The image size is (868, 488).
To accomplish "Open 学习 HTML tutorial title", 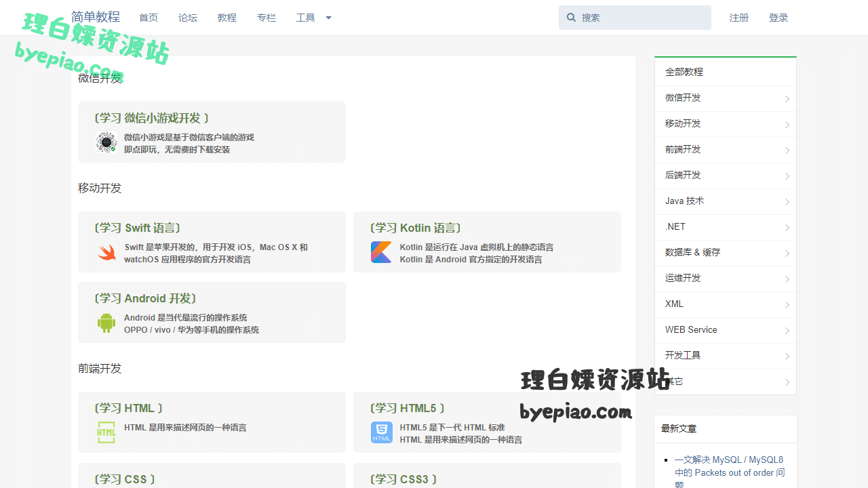I will point(128,408).
